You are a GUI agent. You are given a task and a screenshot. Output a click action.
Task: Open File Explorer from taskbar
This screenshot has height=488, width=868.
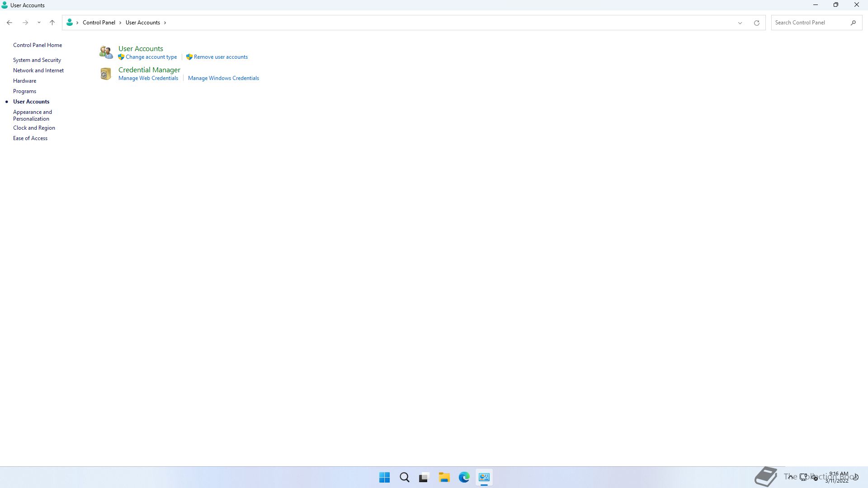point(444,477)
